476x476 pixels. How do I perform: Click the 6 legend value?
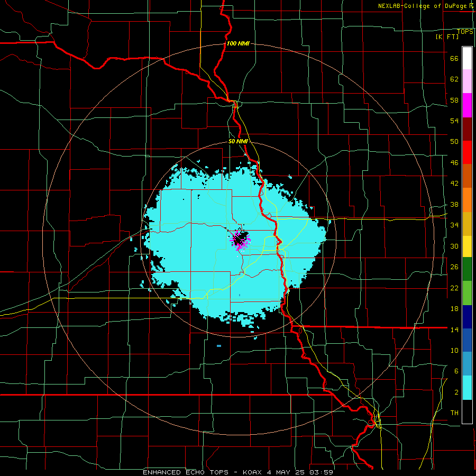456,371
